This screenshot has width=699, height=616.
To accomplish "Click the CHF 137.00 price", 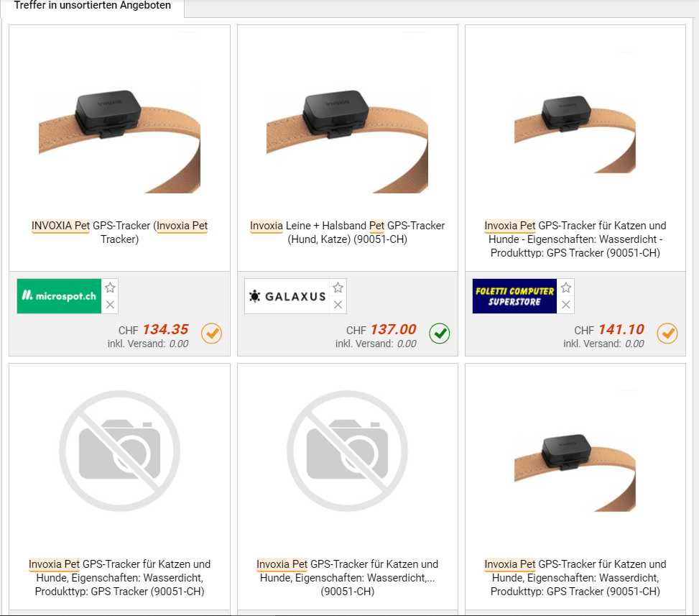I will tap(381, 330).
